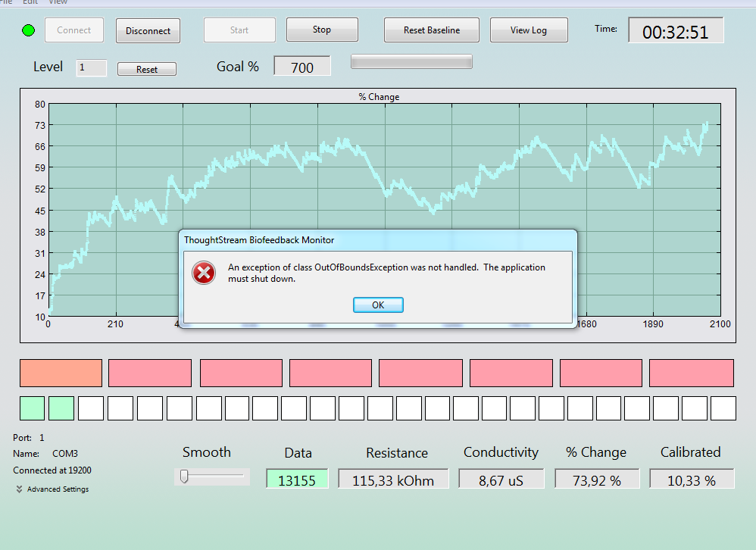Click the disabled Start button
This screenshot has width=756, height=550.
[239, 30]
